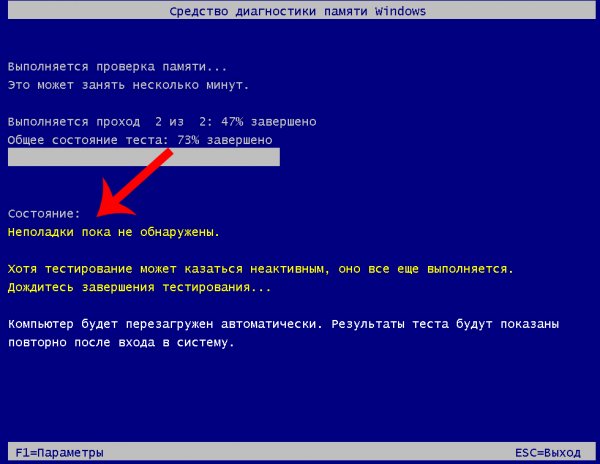600x464 pixels.
Task: Click the middle of the gray footer bar
Action: pyautogui.click(x=299, y=453)
